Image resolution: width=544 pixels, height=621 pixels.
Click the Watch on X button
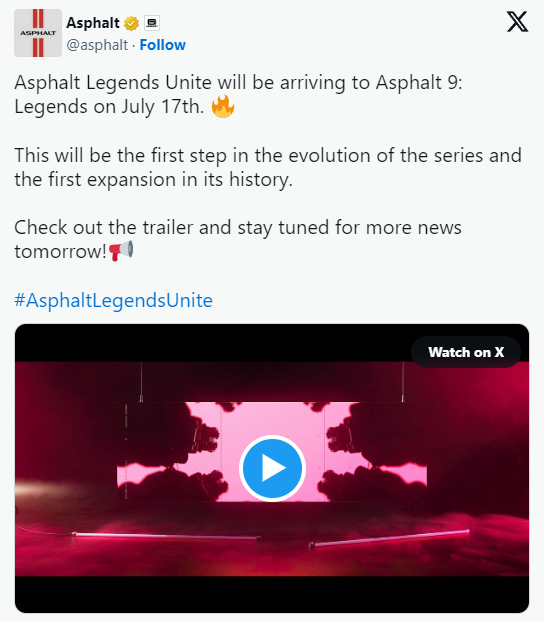466,352
